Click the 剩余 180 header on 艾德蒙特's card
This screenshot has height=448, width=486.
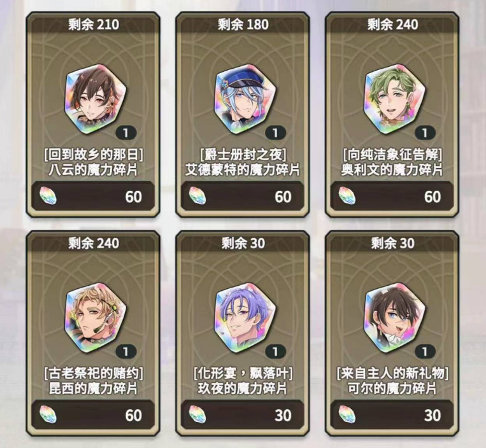[x=243, y=24]
